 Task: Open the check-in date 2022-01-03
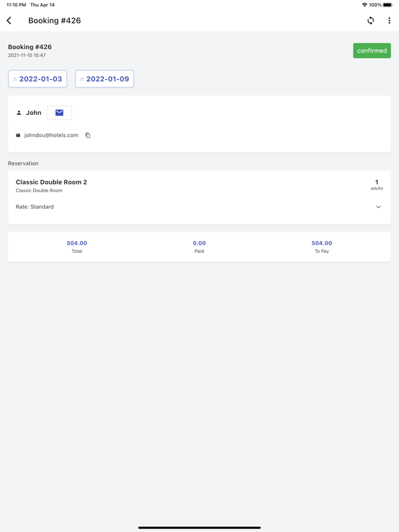point(37,79)
